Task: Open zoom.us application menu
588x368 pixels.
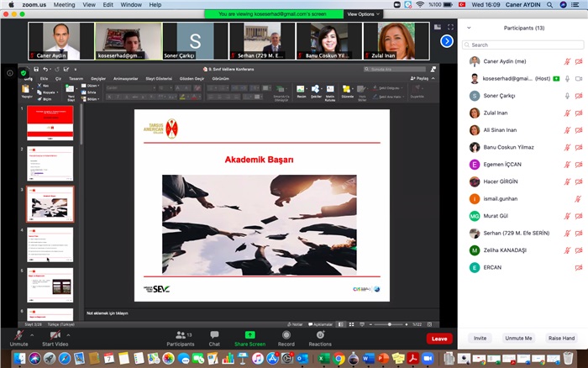Action: [34, 5]
